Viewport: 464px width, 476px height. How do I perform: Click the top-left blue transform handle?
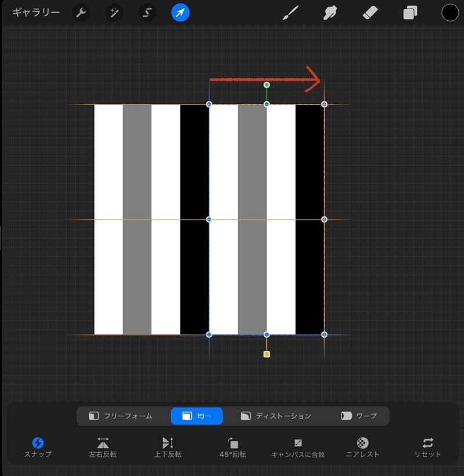tap(209, 104)
